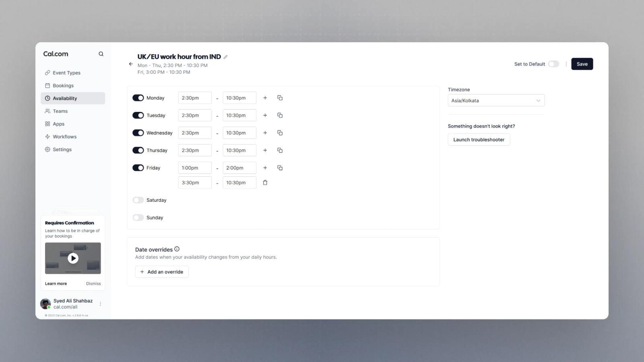The image size is (644, 362).
Task: Add a time slot to Tuesday
Action: (x=265, y=115)
